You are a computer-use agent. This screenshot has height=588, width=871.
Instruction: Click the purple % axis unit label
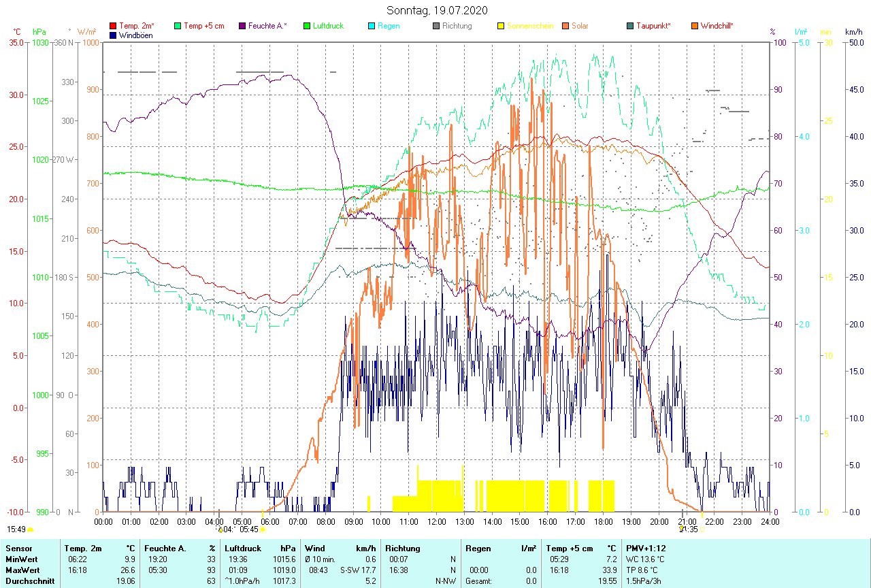(x=772, y=32)
